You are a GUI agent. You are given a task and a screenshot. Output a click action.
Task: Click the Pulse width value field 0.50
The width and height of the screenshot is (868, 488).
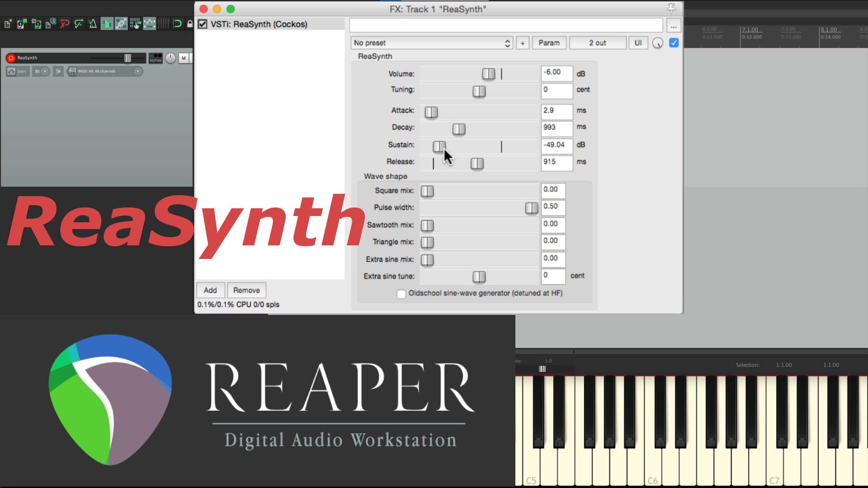[x=553, y=207]
